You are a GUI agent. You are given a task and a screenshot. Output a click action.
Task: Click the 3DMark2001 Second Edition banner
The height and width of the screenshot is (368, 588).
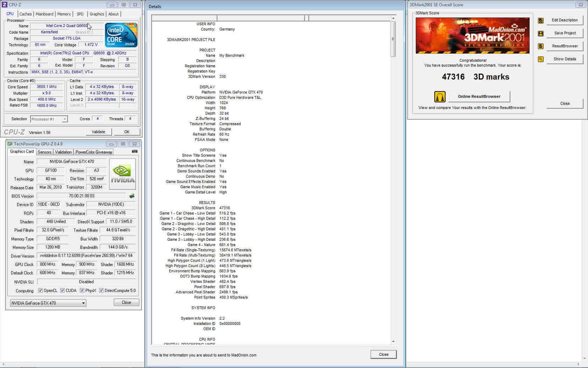point(473,35)
